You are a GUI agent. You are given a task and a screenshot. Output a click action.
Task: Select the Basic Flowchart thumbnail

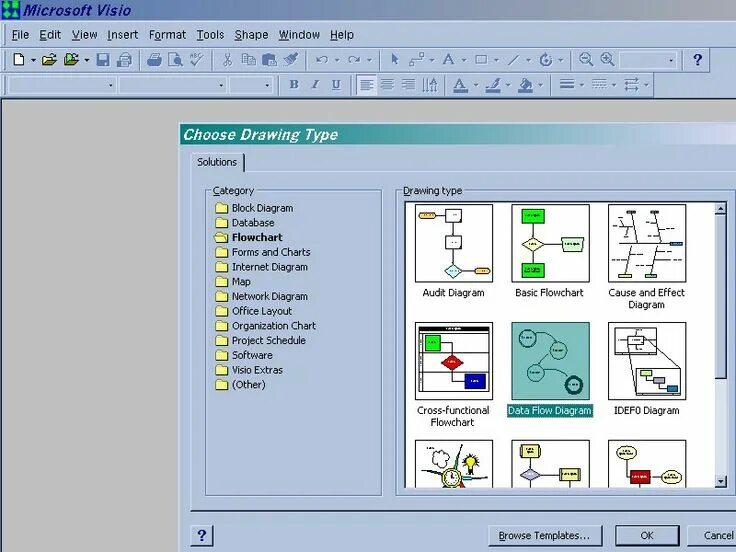(550, 243)
